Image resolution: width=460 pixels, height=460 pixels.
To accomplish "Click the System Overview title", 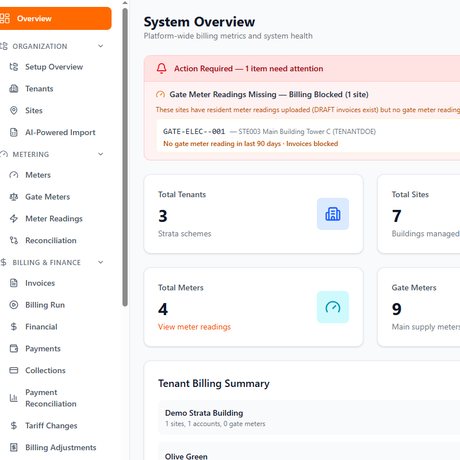I will [199, 22].
